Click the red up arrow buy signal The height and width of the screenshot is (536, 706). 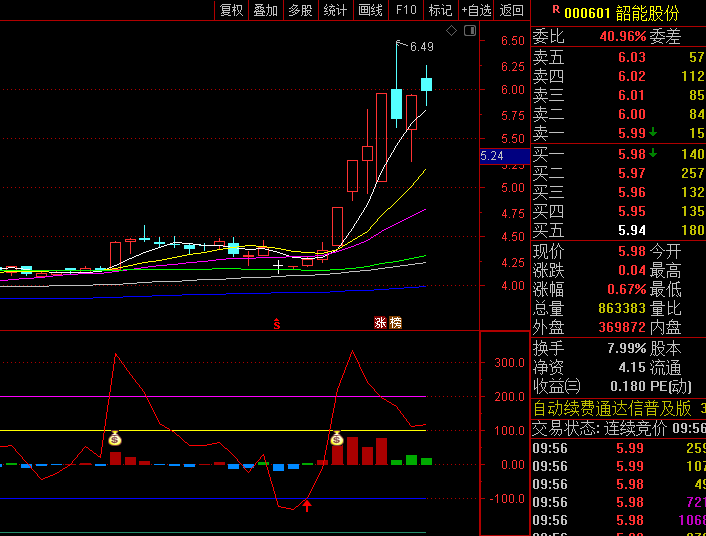[x=307, y=504]
